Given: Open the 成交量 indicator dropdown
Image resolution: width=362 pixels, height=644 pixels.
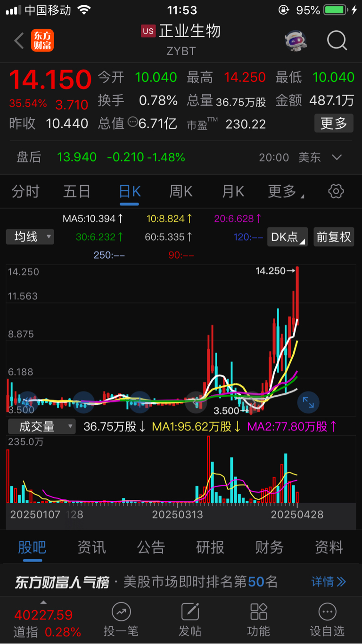Looking at the screenshot, I should (41, 427).
